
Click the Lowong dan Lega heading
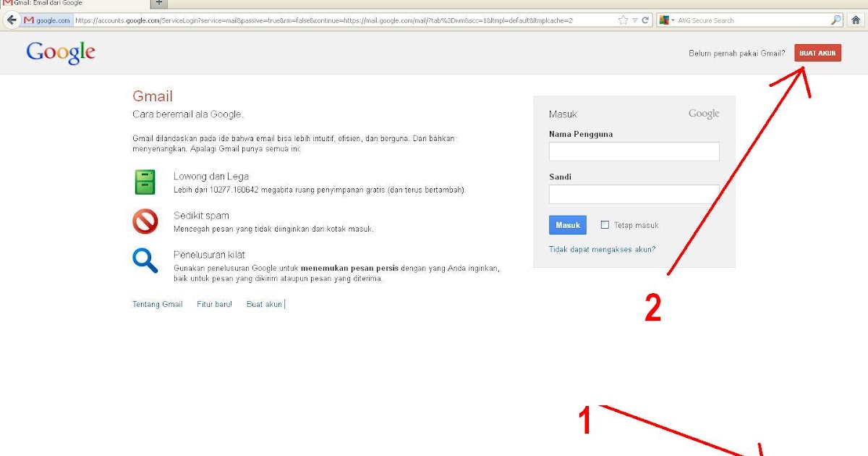coord(211,176)
